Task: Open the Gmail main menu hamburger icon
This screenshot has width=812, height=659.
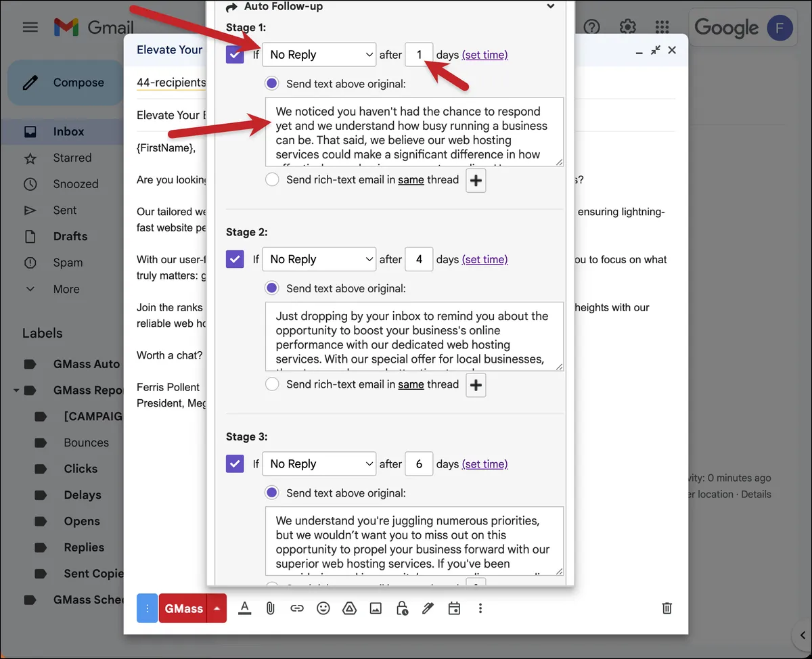Action: pyautogui.click(x=30, y=28)
